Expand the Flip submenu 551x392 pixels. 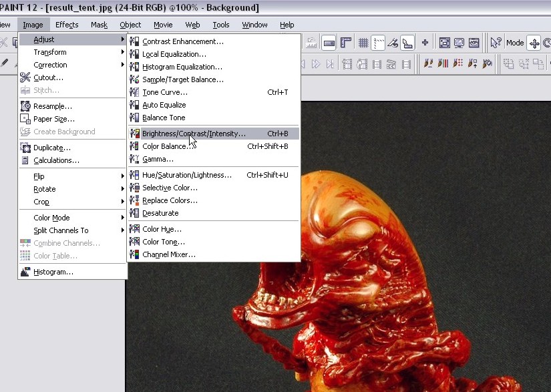[72, 176]
